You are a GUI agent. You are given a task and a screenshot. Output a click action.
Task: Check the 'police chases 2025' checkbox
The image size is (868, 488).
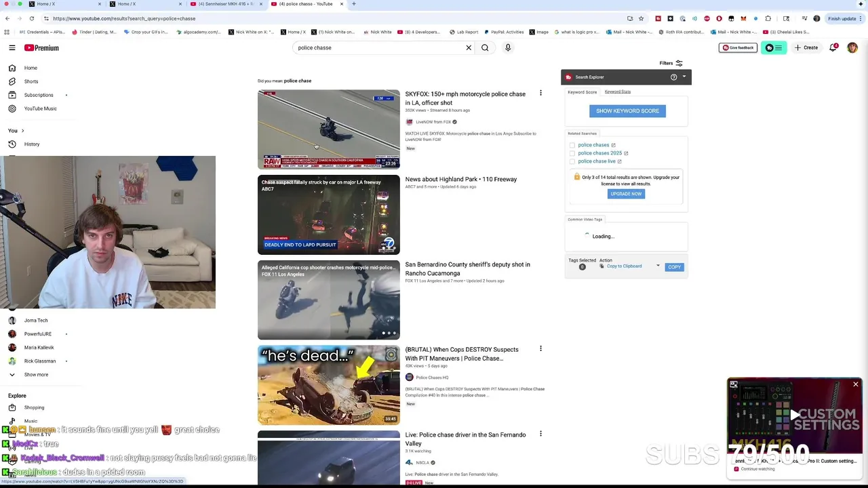click(572, 153)
